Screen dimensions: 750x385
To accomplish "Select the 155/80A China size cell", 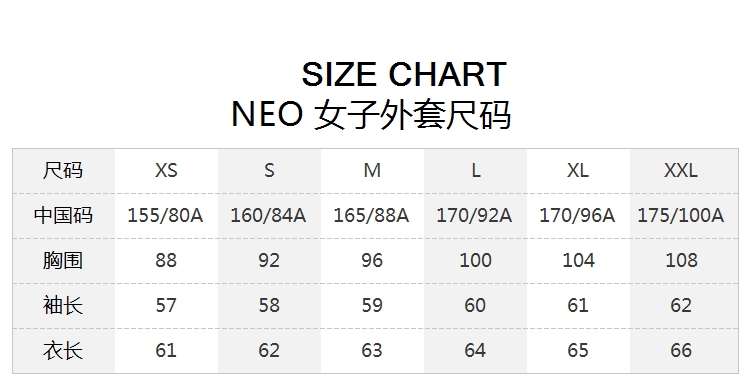I will tap(165, 216).
